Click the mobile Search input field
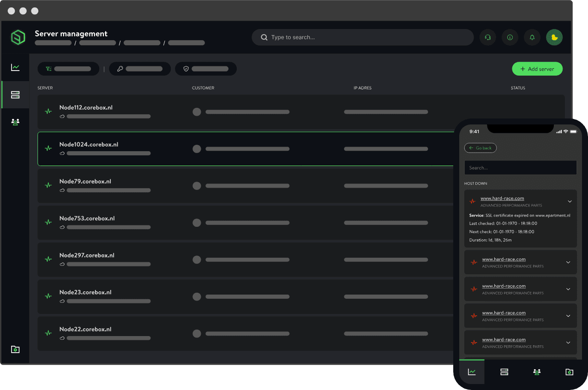Screen dimensions: 588x390 520,167
